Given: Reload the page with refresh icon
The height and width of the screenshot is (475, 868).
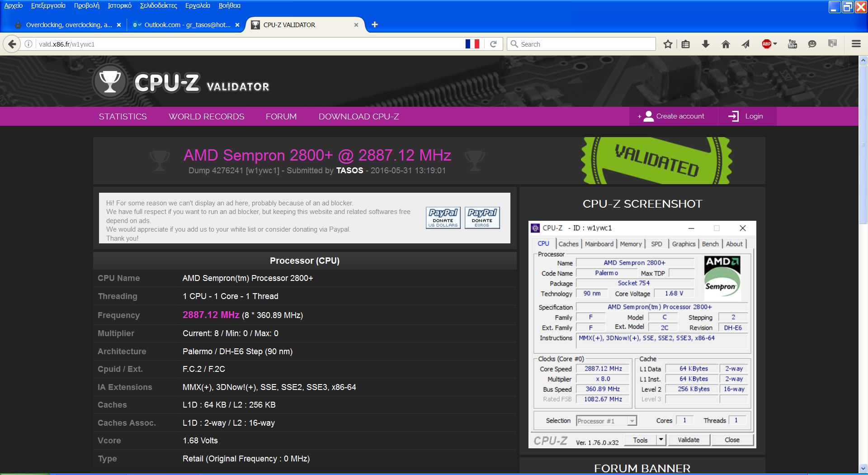Looking at the screenshot, I should 493,44.
